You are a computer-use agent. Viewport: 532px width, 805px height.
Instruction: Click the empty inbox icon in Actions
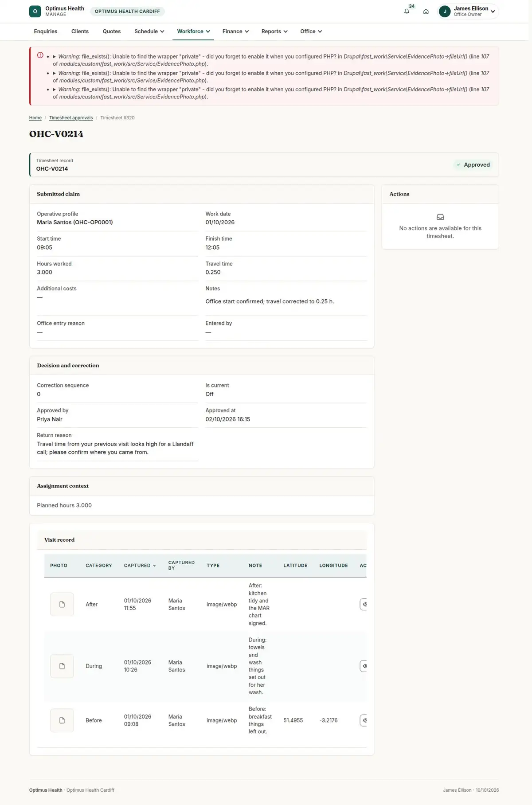pyautogui.click(x=440, y=217)
